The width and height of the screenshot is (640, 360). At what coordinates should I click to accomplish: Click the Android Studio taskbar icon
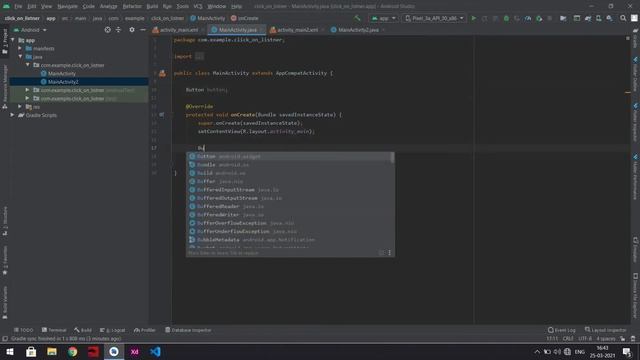coord(114,352)
